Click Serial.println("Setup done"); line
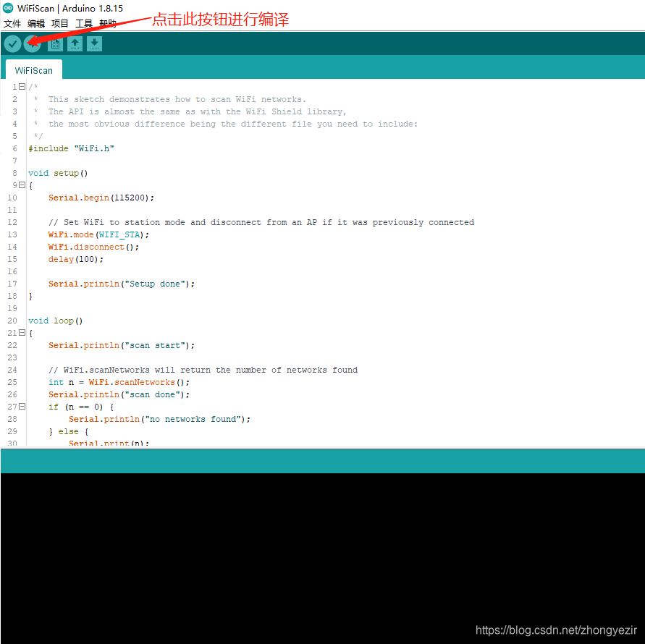The image size is (645, 644). click(x=122, y=284)
